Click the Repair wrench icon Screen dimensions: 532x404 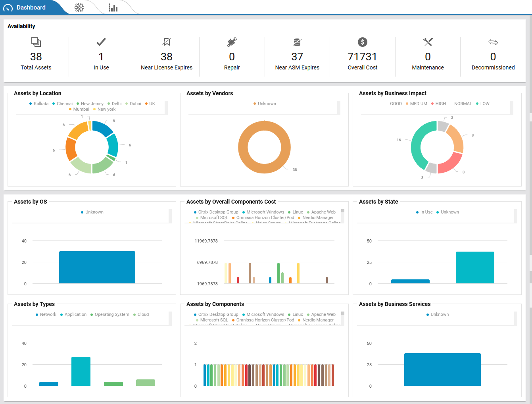click(x=232, y=42)
